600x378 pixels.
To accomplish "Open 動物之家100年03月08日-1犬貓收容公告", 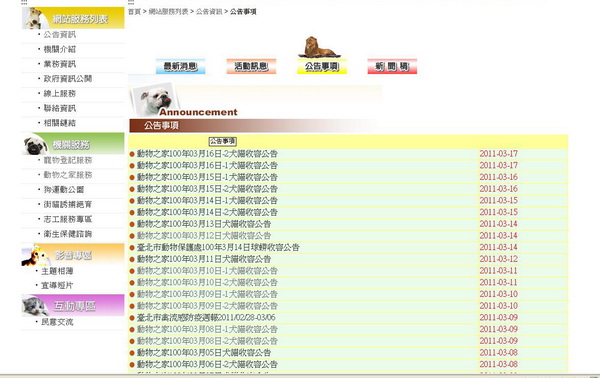I will [207, 329].
